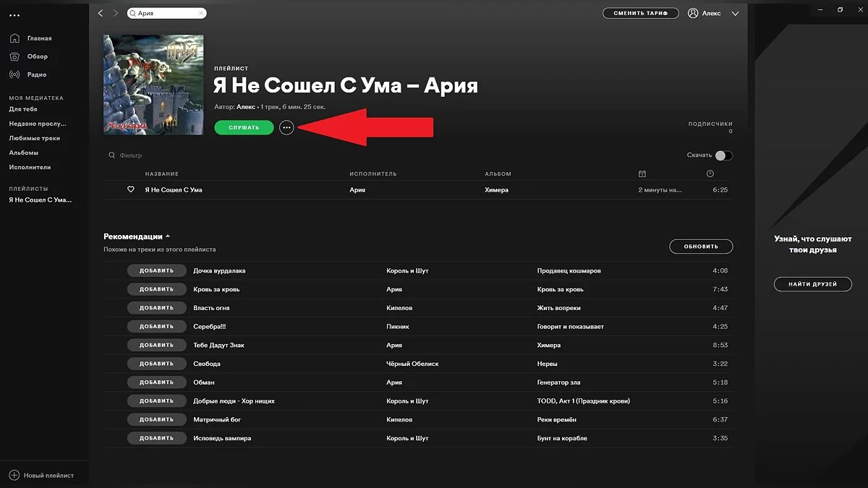Open Обзор in the sidebar
This screenshot has width=868, height=488.
coord(38,56)
